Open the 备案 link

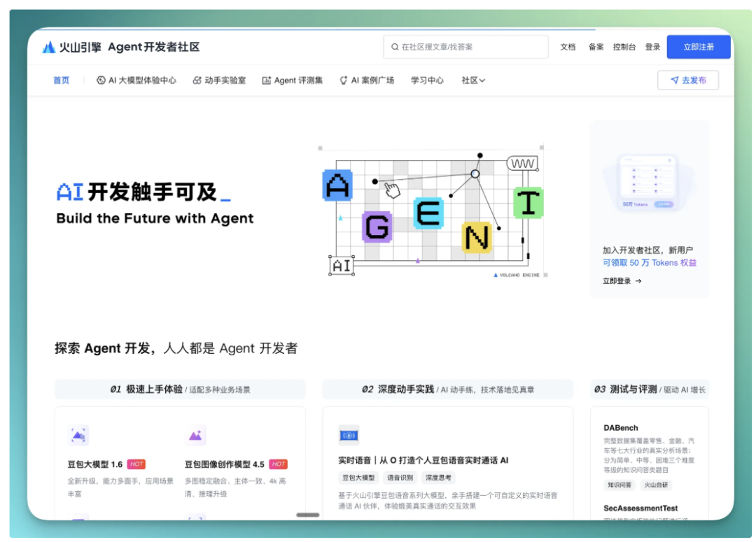click(x=596, y=48)
